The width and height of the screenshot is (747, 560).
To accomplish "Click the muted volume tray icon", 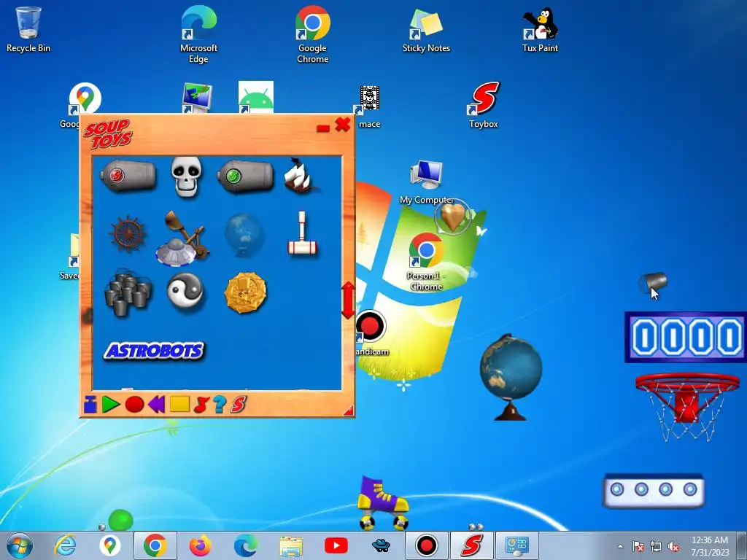I will pos(673,547).
